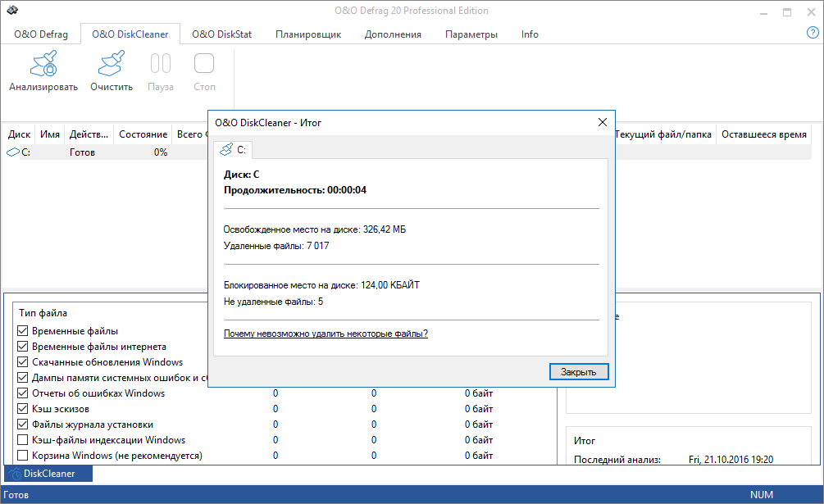Click the Закрыть button
The height and width of the screenshot is (504, 824).
coord(579,372)
